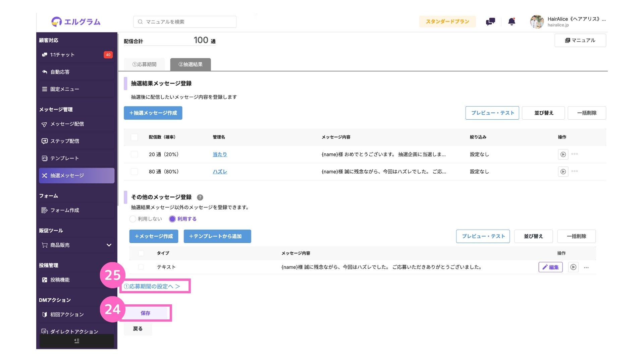Switch to ①応募期間 tab
Screen dimensions: 644x362
pos(144,64)
